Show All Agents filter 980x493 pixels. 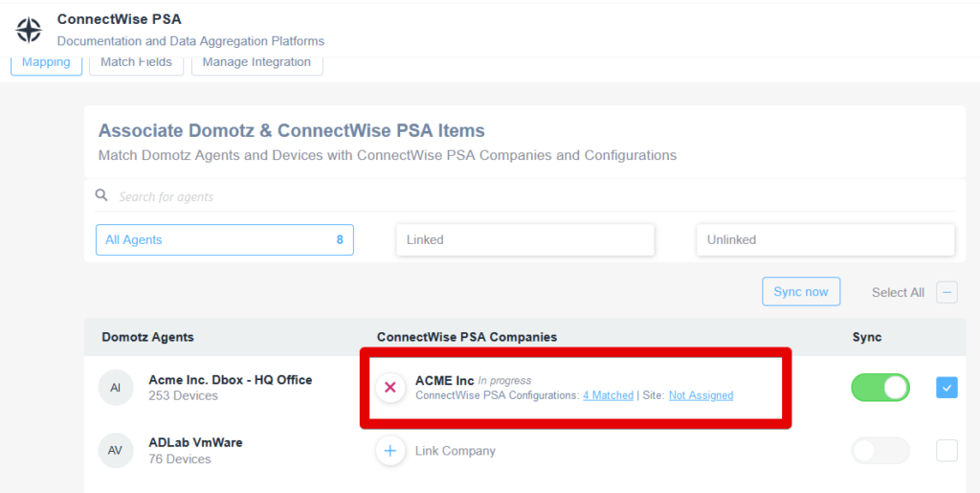click(224, 240)
